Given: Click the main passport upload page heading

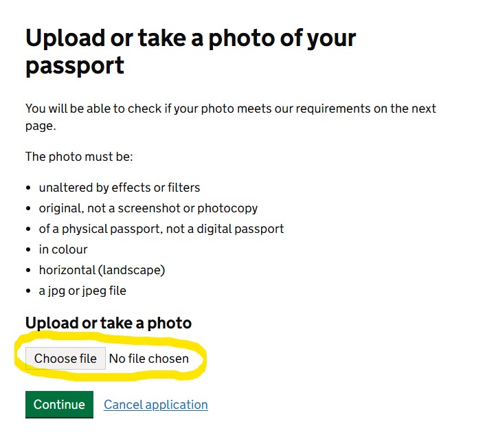Looking at the screenshot, I should pos(190,52).
